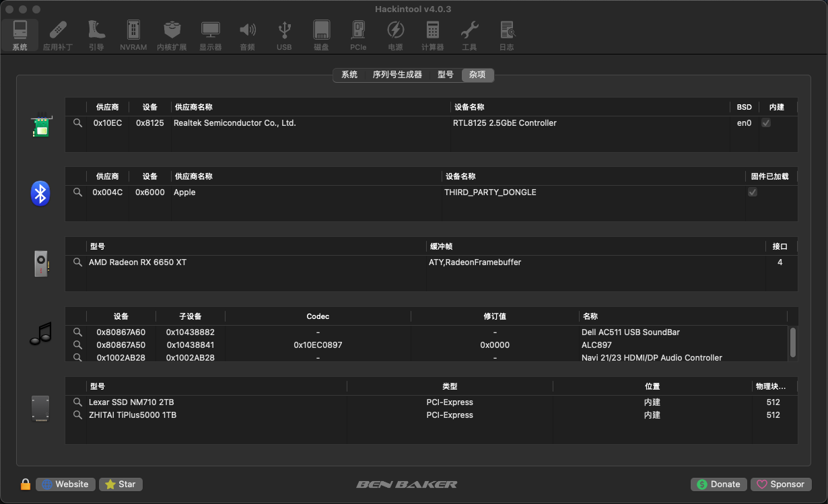Screen dimensions: 828x504
Task: Open the 电源 power section
Action: pos(395,35)
